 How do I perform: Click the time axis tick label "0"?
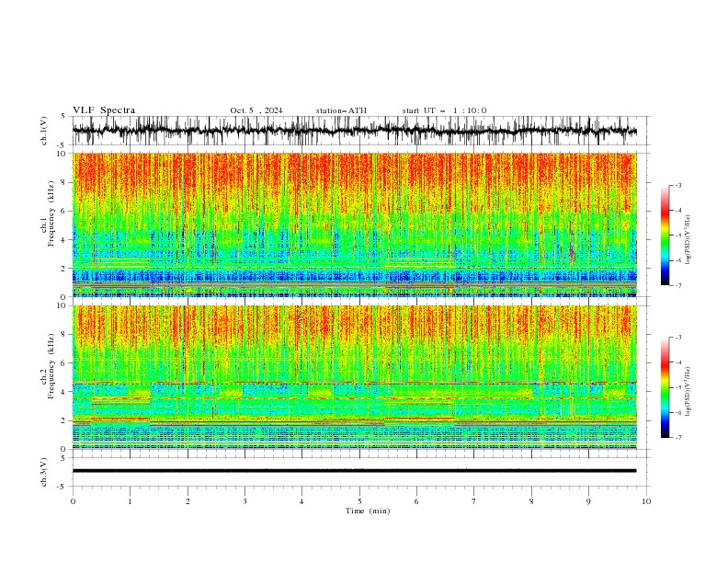point(73,501)
